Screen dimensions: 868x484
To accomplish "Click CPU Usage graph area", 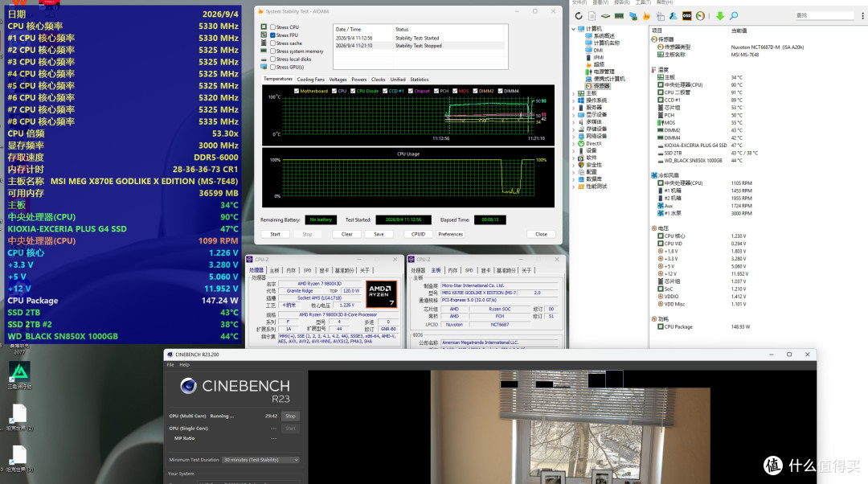I will pyautogui.click(x=408, y=177).
